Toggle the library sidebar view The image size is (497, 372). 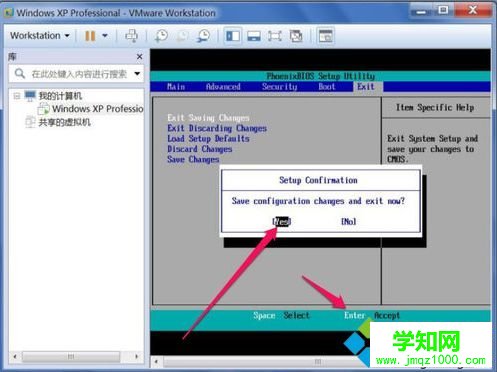point(233,36)
